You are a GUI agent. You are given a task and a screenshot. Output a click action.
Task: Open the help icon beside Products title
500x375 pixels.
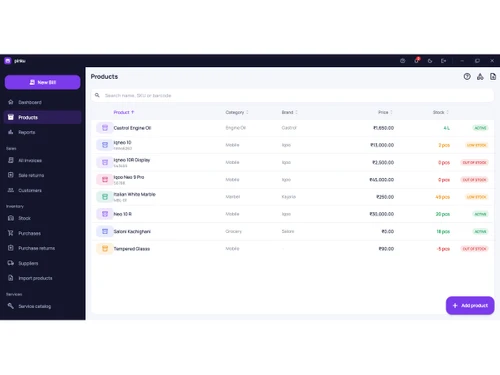click(x=467, y=77)
